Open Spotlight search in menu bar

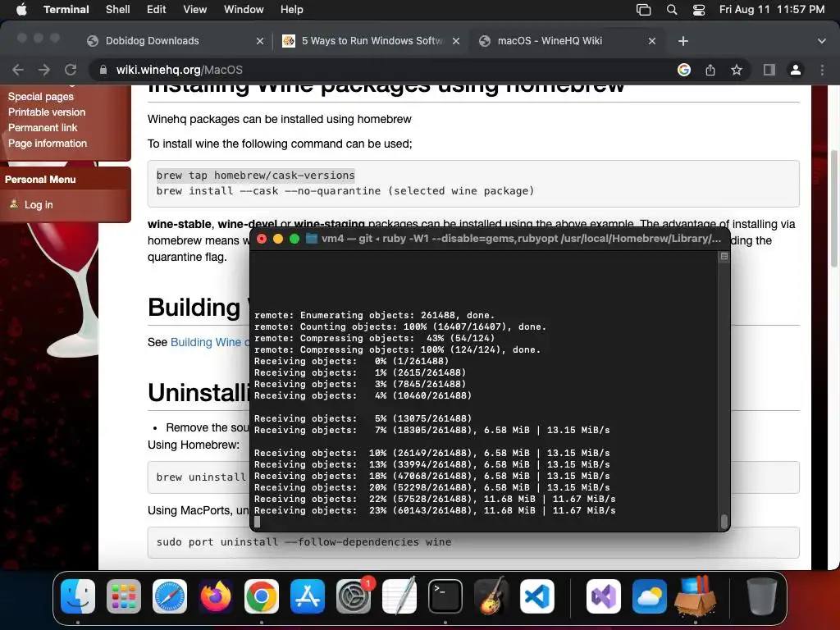[671, 10]
